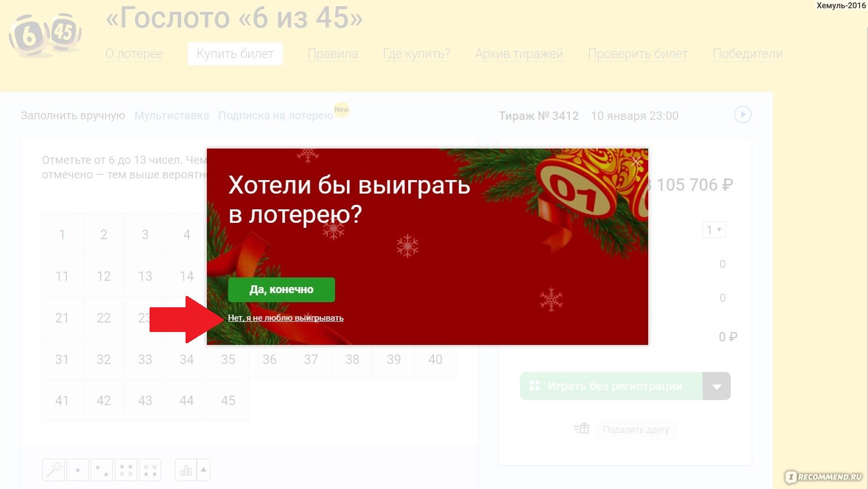Viewport: 868px width, 489px height.
Task: Open the О лотерее tab
Action: click(x=134, y=54)
